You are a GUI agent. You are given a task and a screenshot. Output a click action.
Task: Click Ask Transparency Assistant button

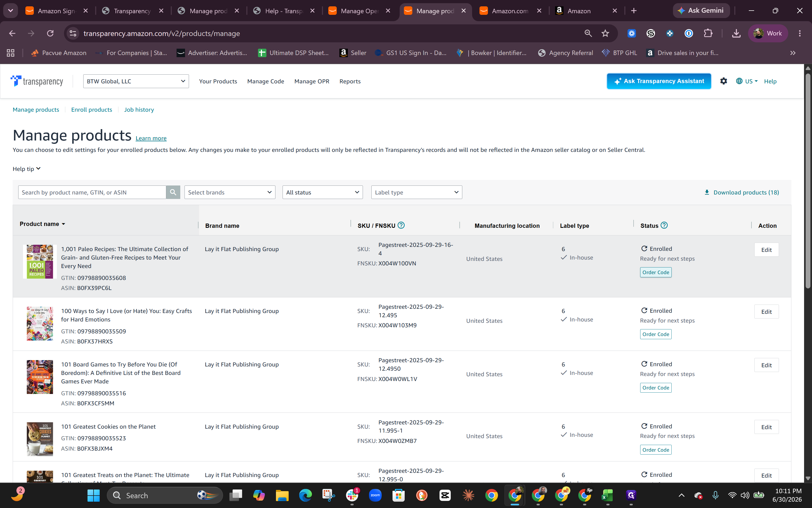(x=659, y=81)
